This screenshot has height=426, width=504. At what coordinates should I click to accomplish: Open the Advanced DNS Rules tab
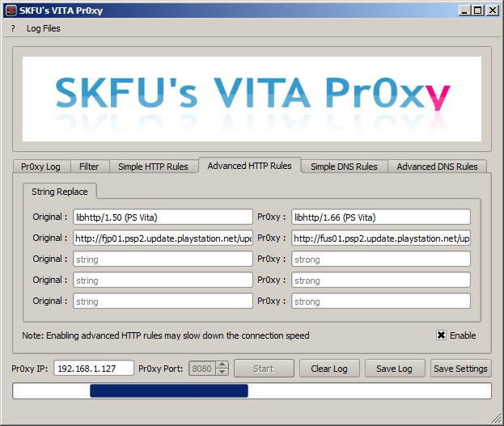[437, 167]
